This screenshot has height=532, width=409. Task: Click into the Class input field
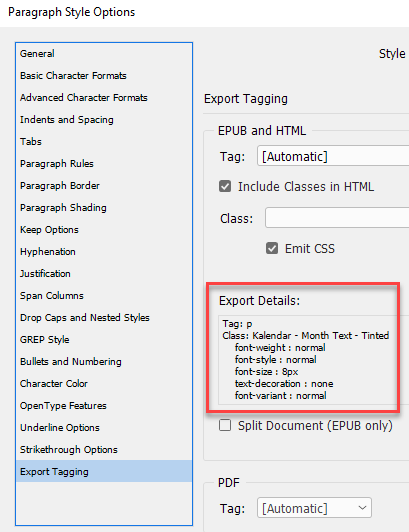click(337, 218)
